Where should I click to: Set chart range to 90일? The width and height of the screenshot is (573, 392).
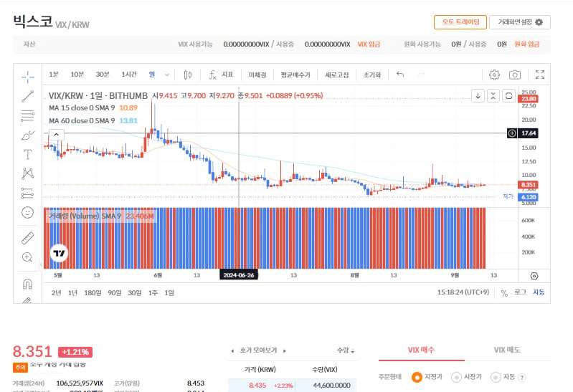(114, 292)
